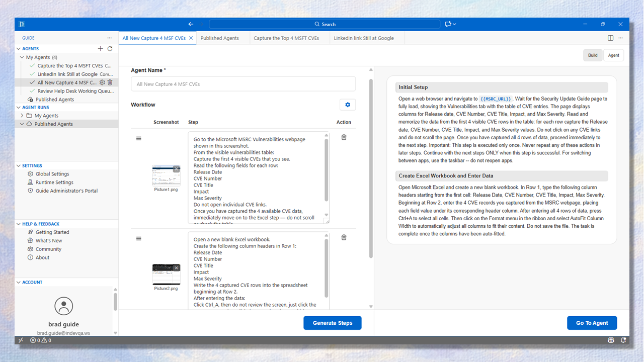The height and width of the screenshot is (362, 644).
Task: Grab the drag handle of the first workflow step
Action: coord(139,138)
